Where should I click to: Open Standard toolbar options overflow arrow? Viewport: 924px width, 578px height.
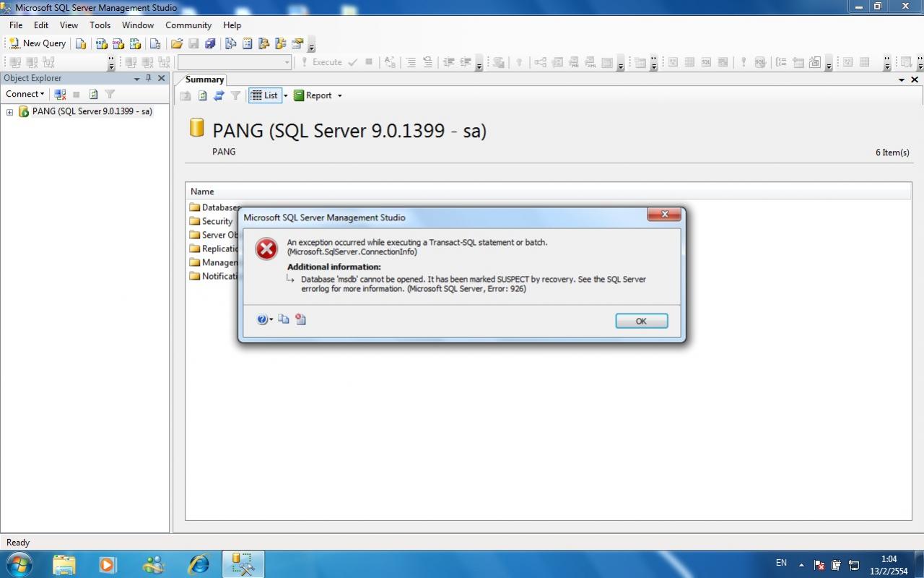311,45
